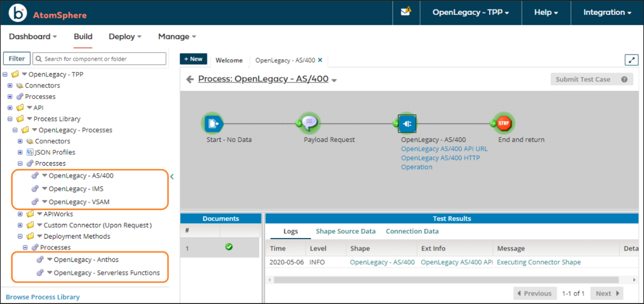The image size is (644, 304).
Task: Open the OpenLegacy - Anthos dropdown triangle
Action: point(50,259)
